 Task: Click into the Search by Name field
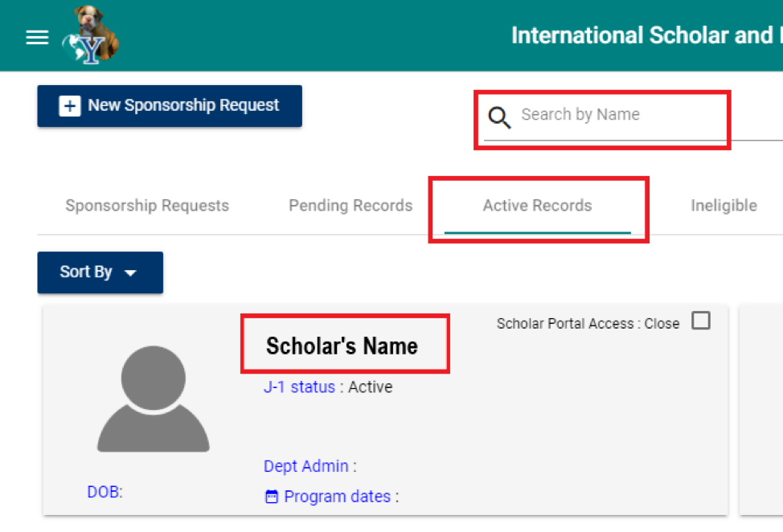[619, 115]
